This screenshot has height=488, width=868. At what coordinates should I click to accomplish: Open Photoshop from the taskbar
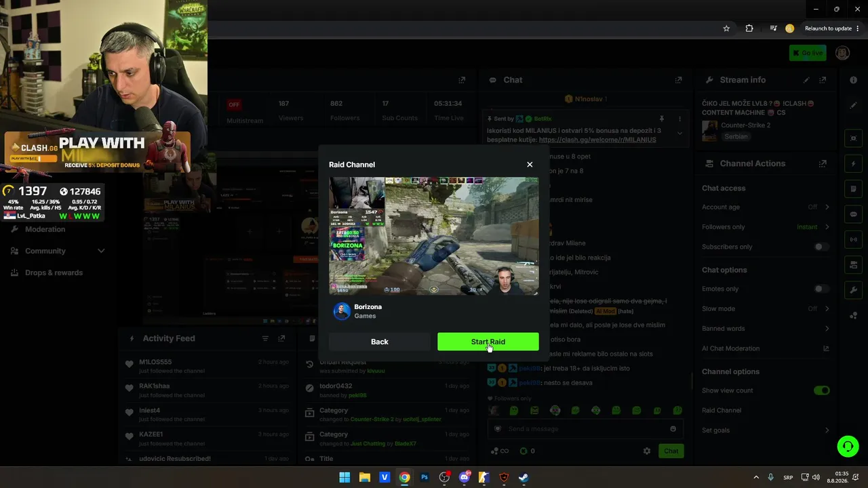click(x=425, y=477)
